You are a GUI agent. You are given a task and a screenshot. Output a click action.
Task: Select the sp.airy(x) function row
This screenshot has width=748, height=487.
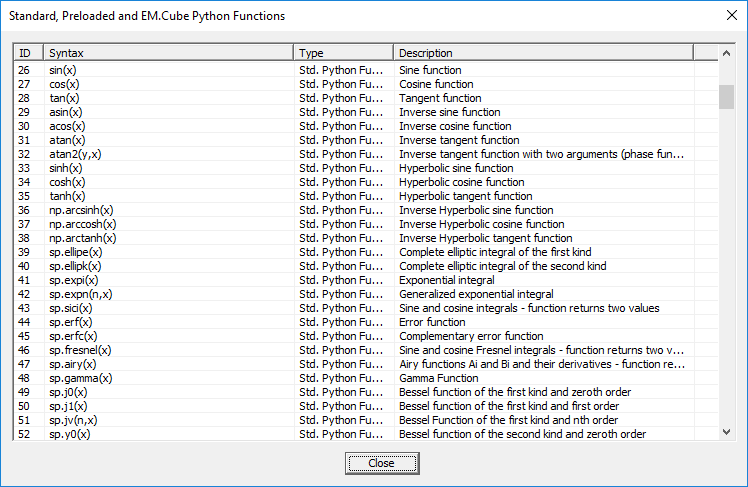(72, 364)
